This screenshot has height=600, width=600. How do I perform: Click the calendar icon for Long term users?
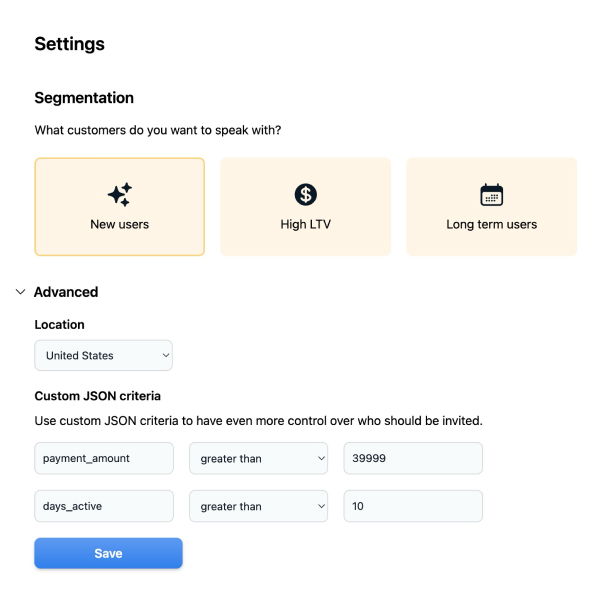click(x=491, y=194)
